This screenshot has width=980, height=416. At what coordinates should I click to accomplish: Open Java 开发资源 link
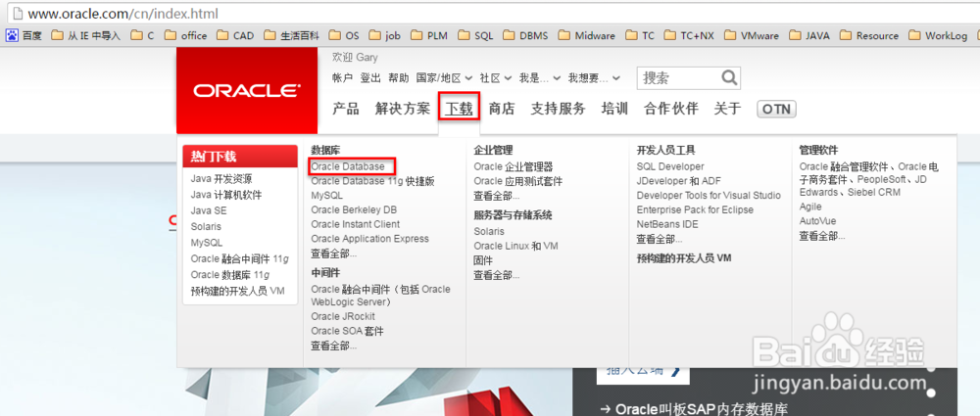click(221, 179)
